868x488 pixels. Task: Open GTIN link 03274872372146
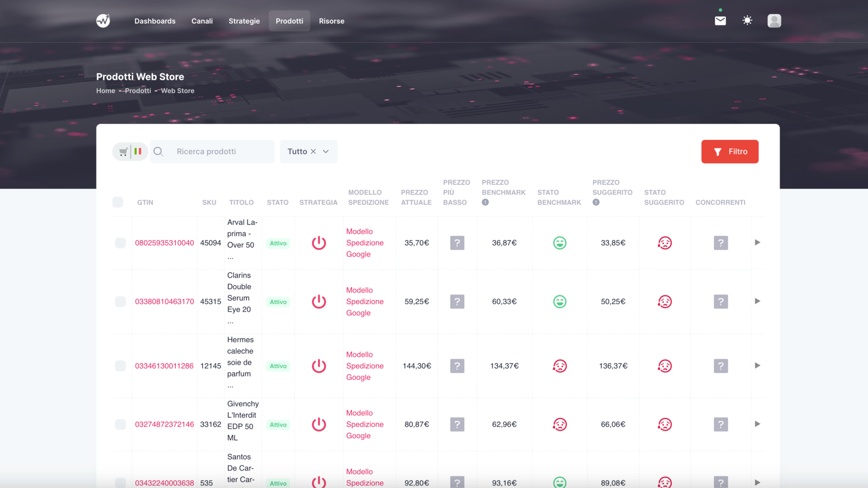(x=164, y=425)
